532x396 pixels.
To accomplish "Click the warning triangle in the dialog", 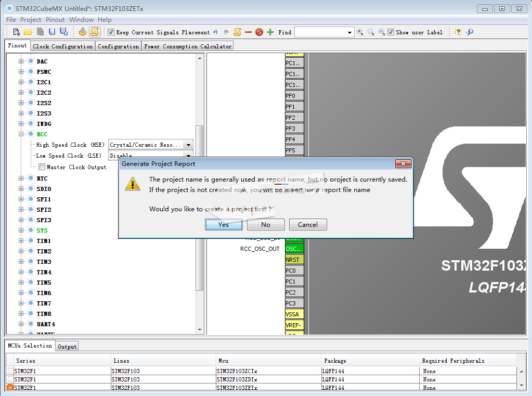I will click(133, 184).
